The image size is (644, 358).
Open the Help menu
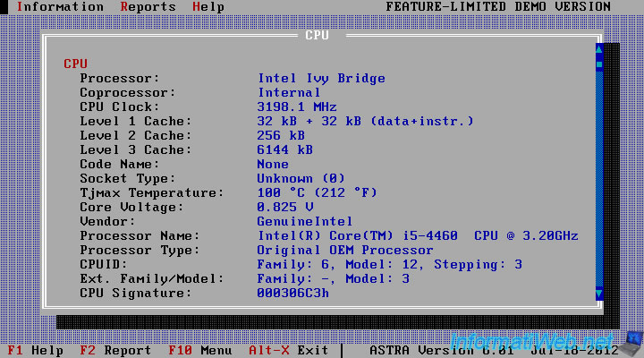tap(208, 7)
